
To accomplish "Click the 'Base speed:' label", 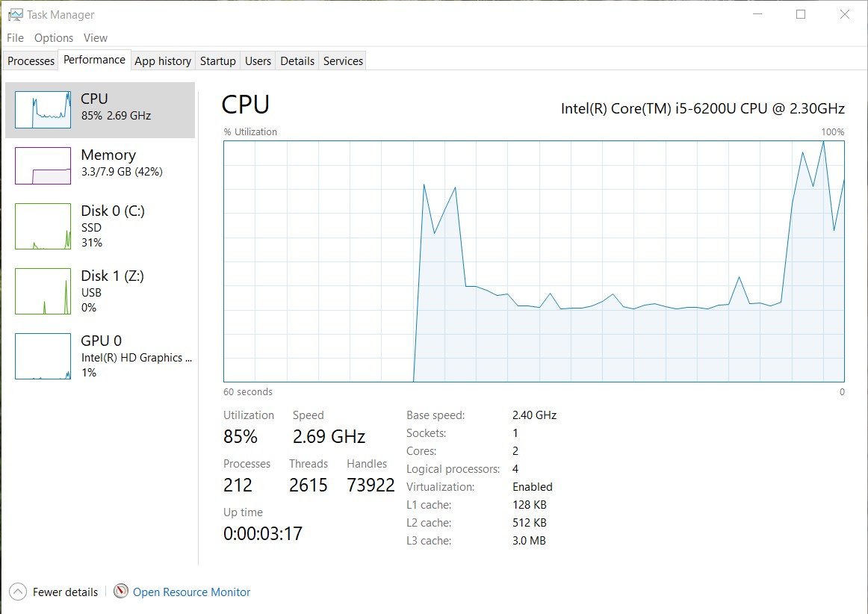I will (x=435, y=415).
